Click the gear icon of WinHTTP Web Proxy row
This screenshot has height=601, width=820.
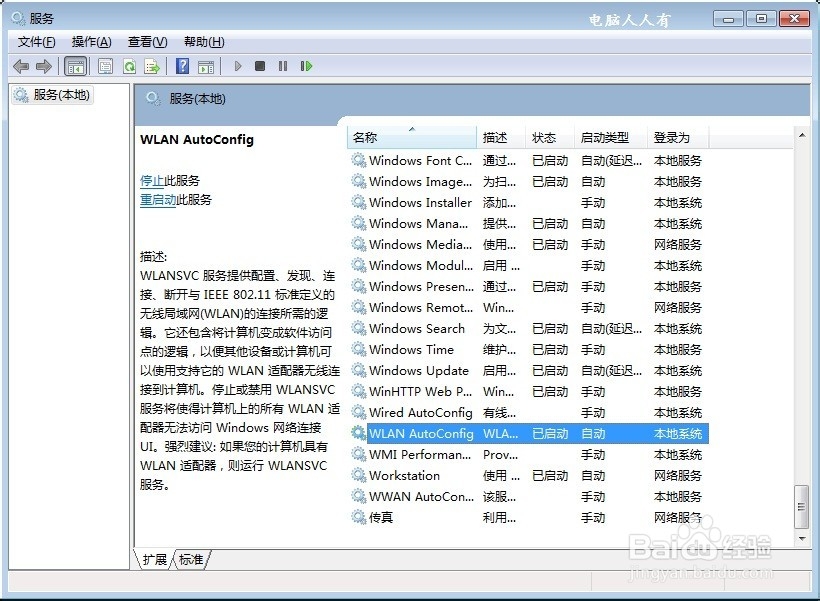click(x=358, y=391)
